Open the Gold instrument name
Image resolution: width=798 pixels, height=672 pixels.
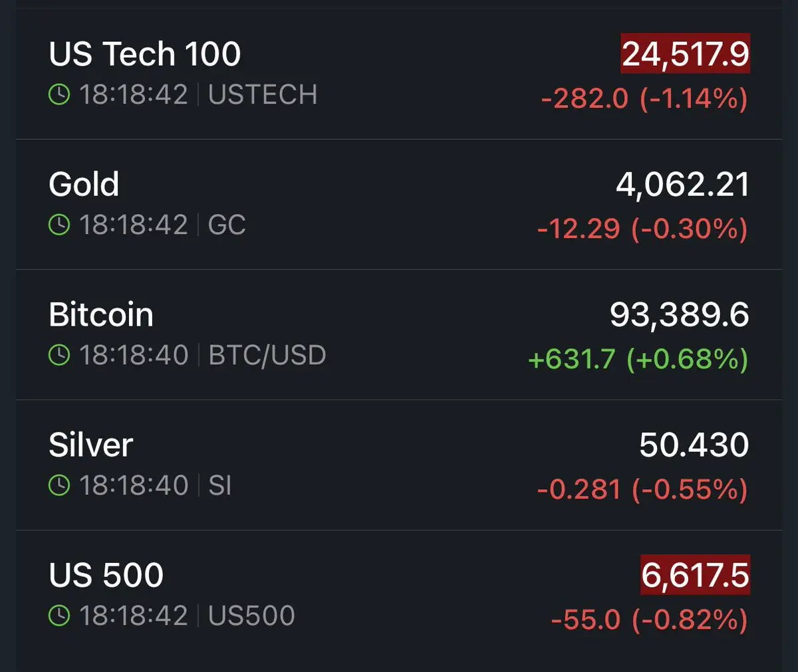coord(84,184)
